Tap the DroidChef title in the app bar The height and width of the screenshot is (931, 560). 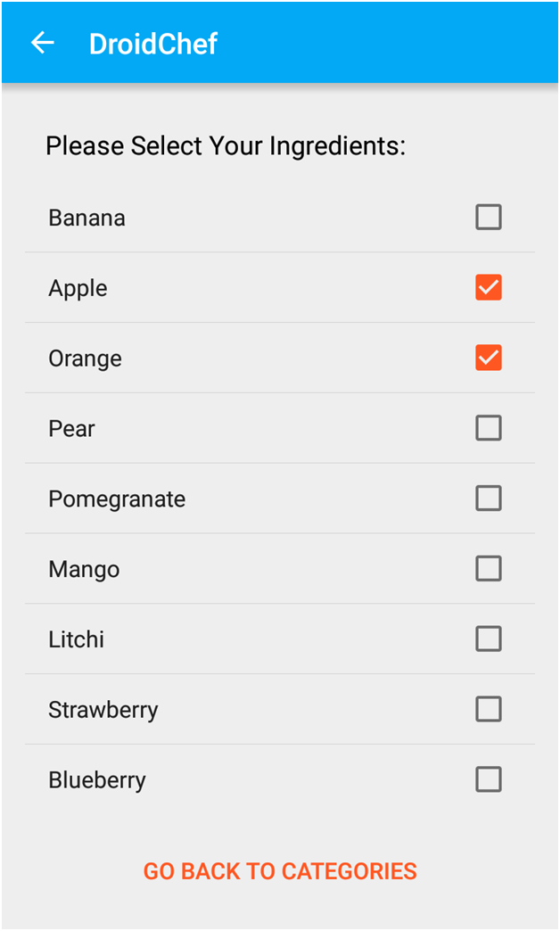pos(152,42)
